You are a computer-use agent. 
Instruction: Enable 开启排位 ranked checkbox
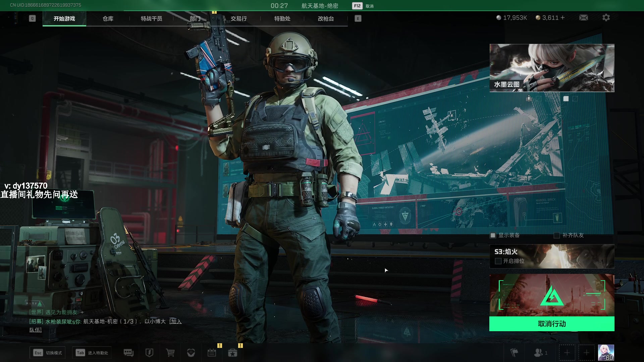498,261
